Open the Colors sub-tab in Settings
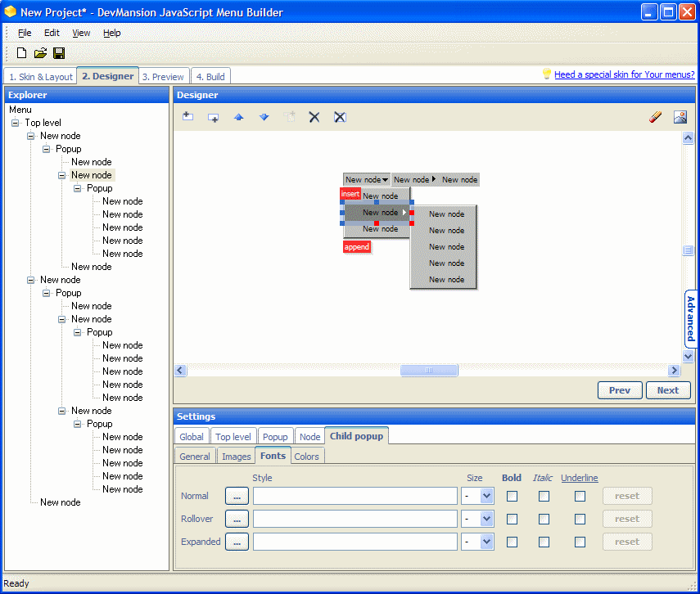Screen dimensions: 700x594 [x=307, y=457]
